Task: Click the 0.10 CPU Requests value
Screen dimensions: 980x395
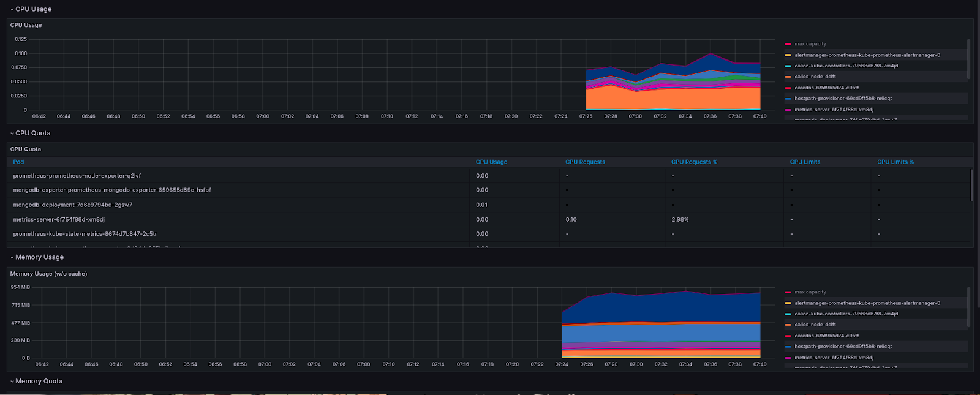Action: point(571,219)
